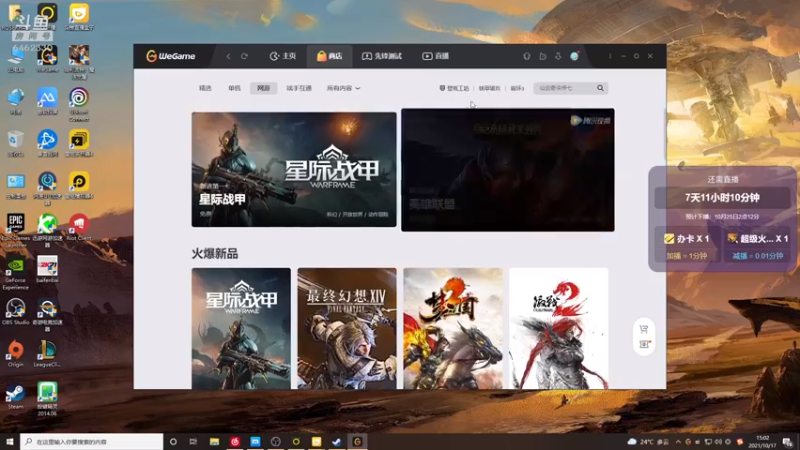800x450 pixels.
Task: Select the 网游 store category
Action: click(x=263, y=88)
